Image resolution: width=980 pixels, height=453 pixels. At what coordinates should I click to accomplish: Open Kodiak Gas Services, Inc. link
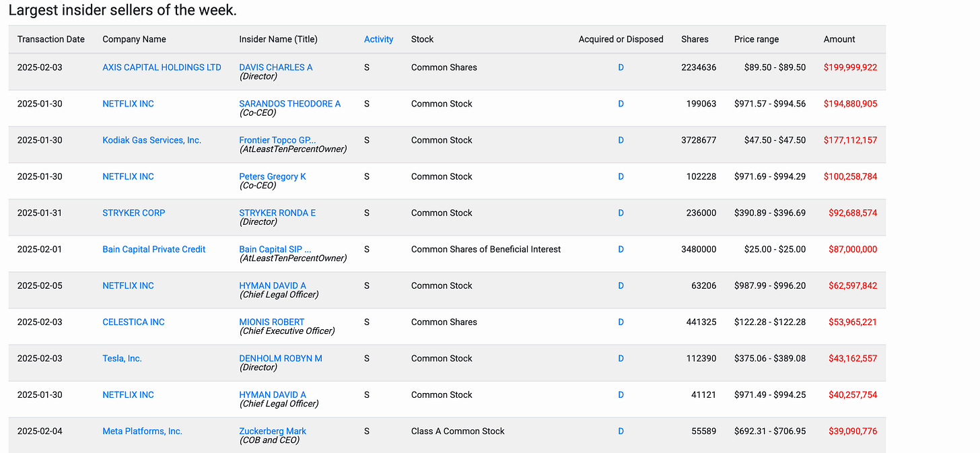click(x=152, y=140)
